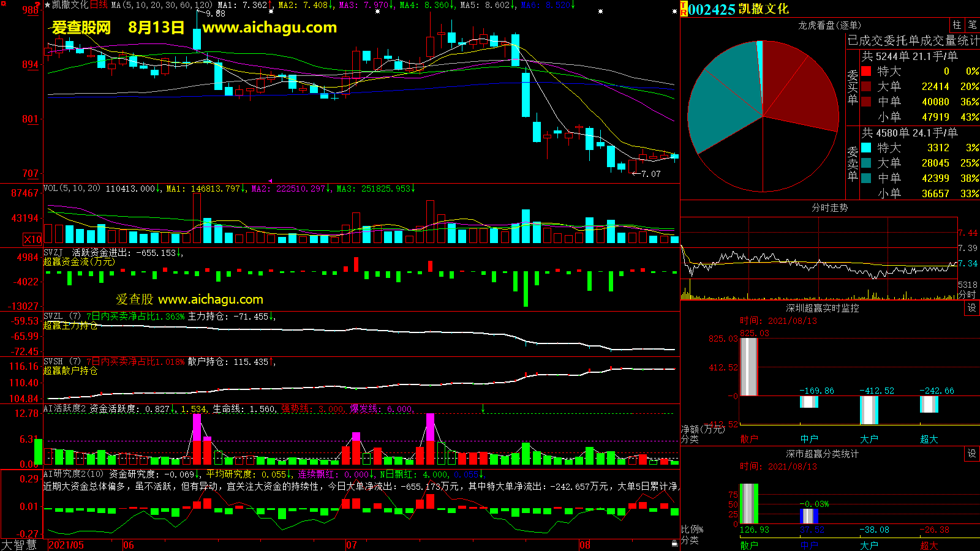Click the star icon before 凯撒文化 title
This screenshot has height=551, width=980.
pos(48,5)
